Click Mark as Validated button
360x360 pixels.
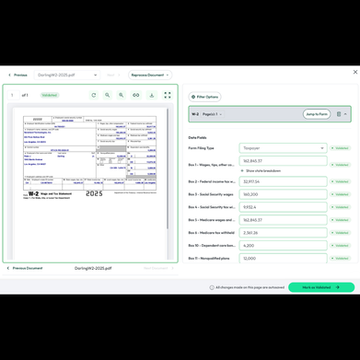pos(321,287)
